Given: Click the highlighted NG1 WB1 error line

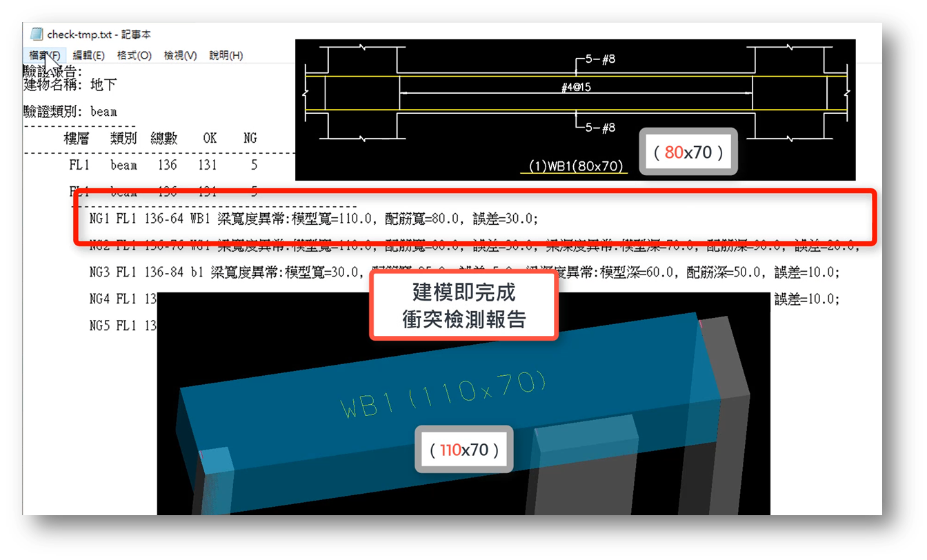Looking at the screenshot, I should (x=313, y=219).
